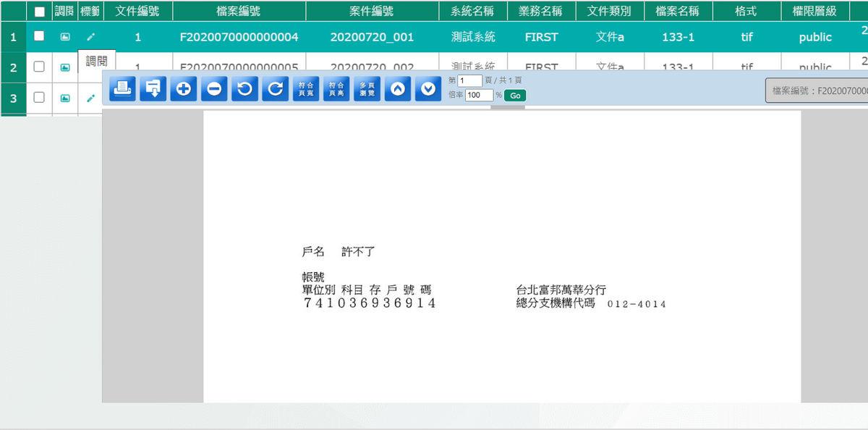Viewport: 868px width, 430px height.
Task: Click the pencil edit icon in row 3
Action: tap(90, 98)
